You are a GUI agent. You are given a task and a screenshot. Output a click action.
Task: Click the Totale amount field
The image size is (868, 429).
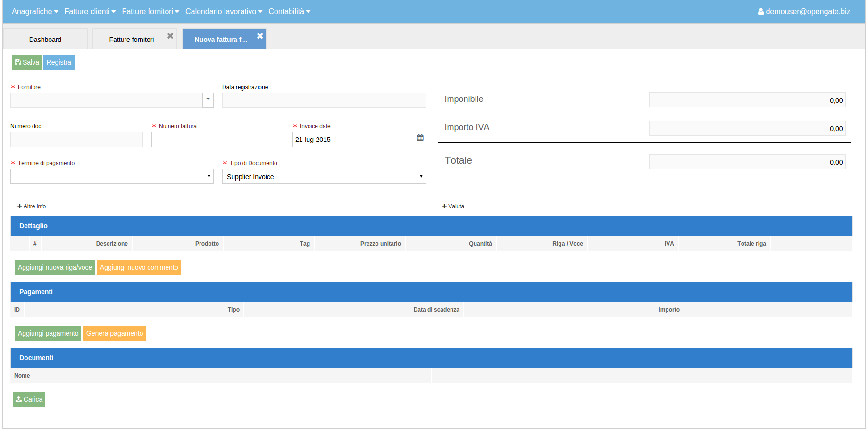747,162
